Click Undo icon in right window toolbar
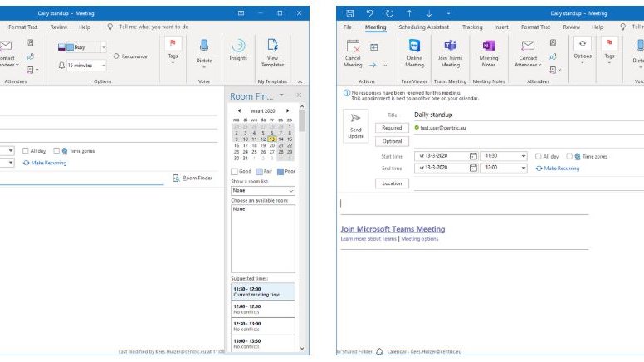 (369, 13)
